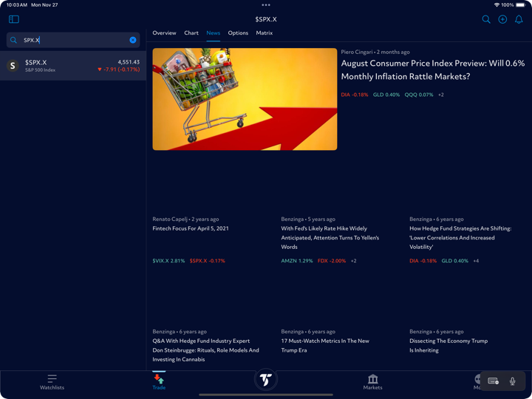Screen dimensions: 532x399
Task: Open Fintech Focus For April 5, 2021
Action: [191, 228]
